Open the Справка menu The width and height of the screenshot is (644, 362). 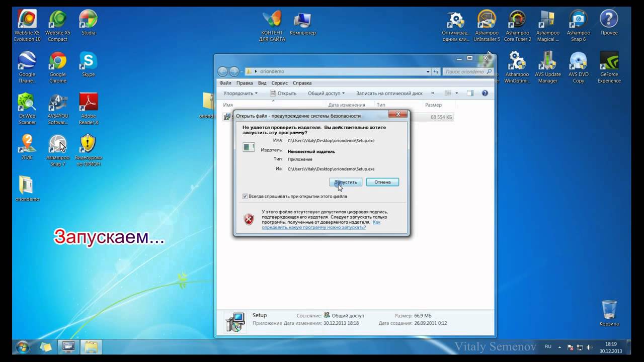click(x=302, y=83)
